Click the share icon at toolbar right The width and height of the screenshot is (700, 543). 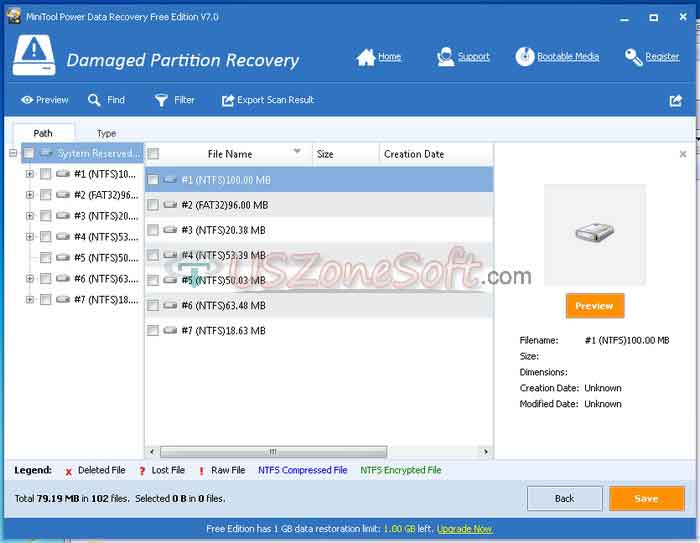click(676, 100)
